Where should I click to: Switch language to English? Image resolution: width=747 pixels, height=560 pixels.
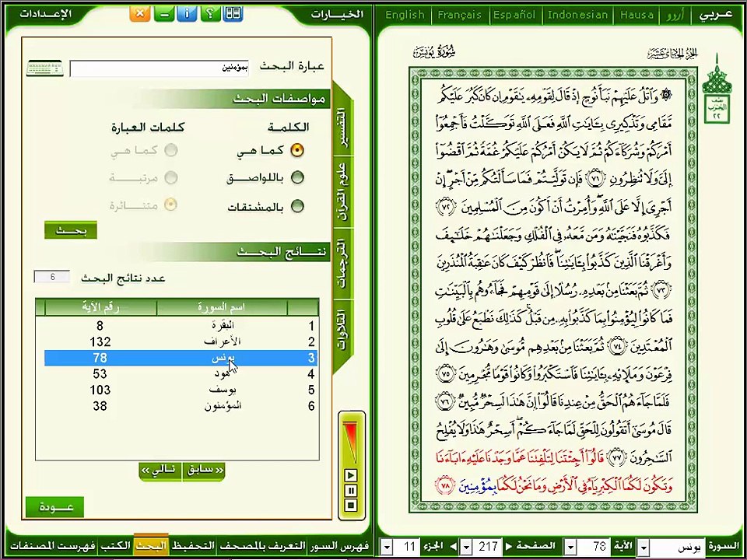point(405,15)
